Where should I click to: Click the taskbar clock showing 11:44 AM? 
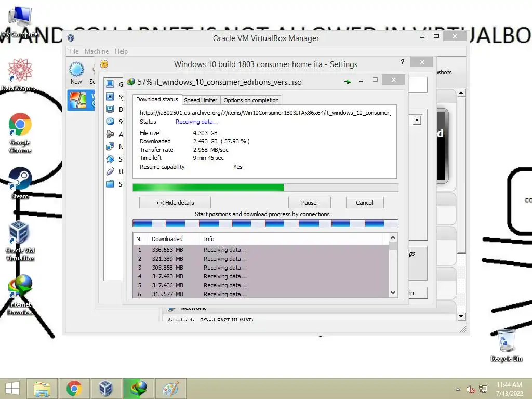click(509, 389)
